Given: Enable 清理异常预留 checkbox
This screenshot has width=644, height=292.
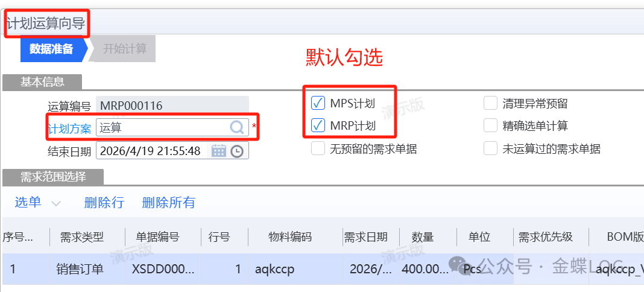Looking at the screenshot, I should [x=490, y=103].
